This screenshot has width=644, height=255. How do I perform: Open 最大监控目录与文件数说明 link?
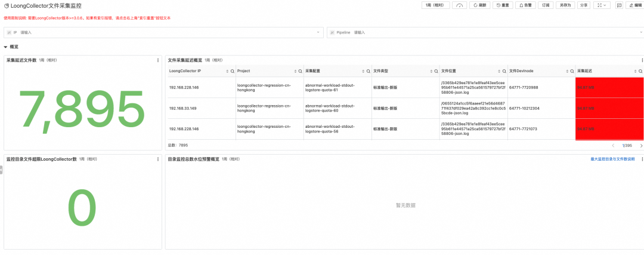point(612,159)
